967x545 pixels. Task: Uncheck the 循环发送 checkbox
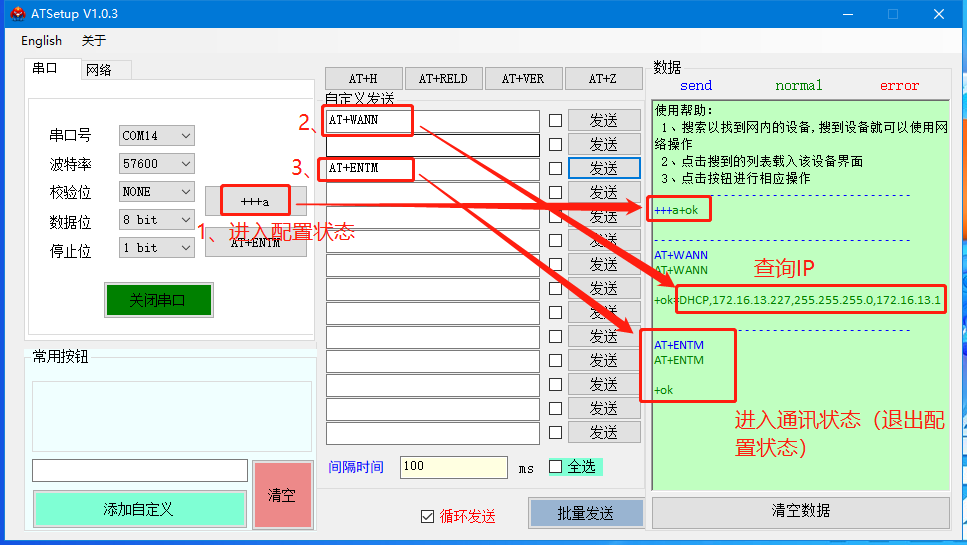[x=428, y=516]
